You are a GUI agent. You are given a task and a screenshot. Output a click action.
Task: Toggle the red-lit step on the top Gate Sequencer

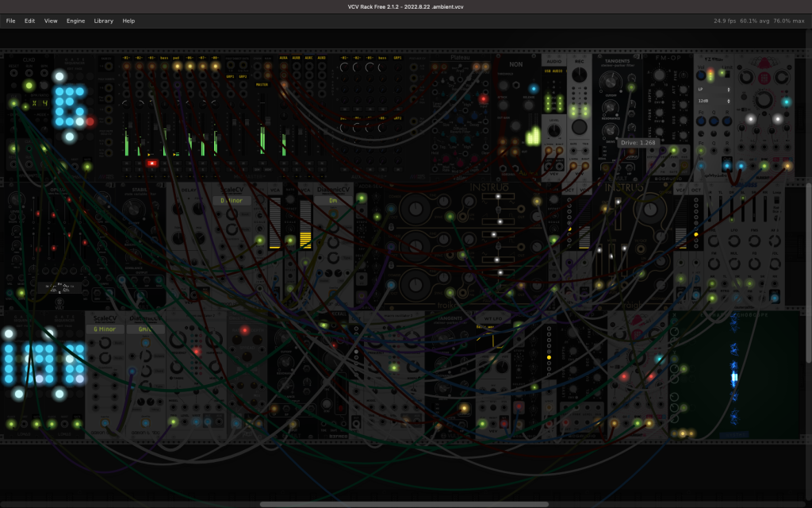tap(90, 121)
